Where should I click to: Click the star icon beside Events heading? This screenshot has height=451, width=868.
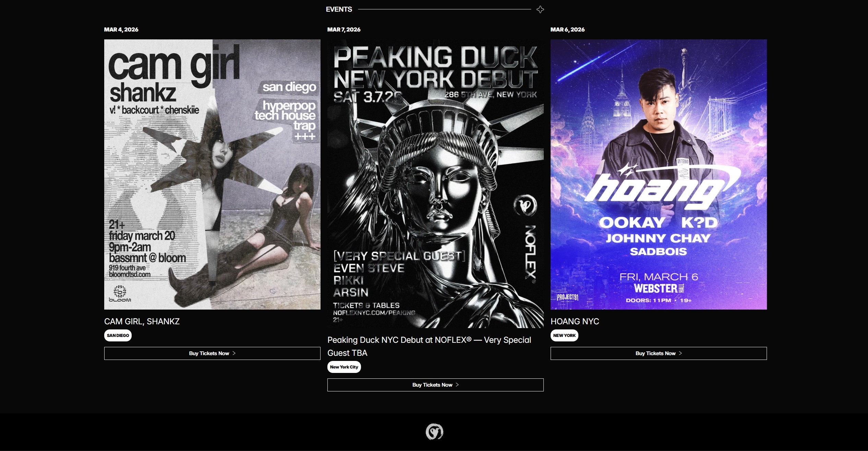pyautogui.click(x=540, y=10)
